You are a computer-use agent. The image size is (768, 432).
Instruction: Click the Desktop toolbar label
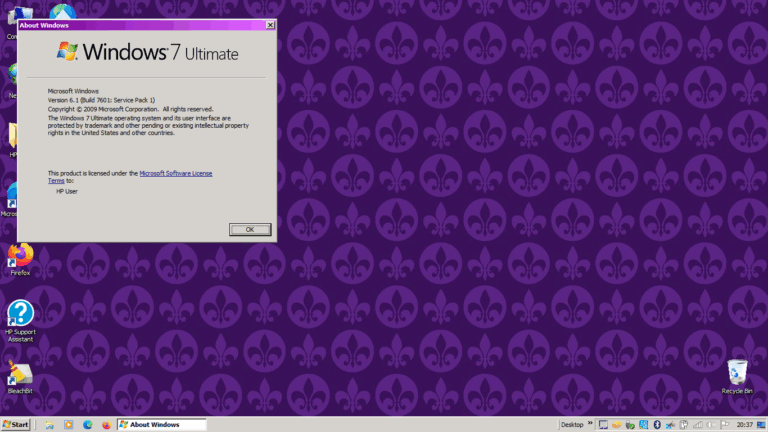(x=572, y=425)
